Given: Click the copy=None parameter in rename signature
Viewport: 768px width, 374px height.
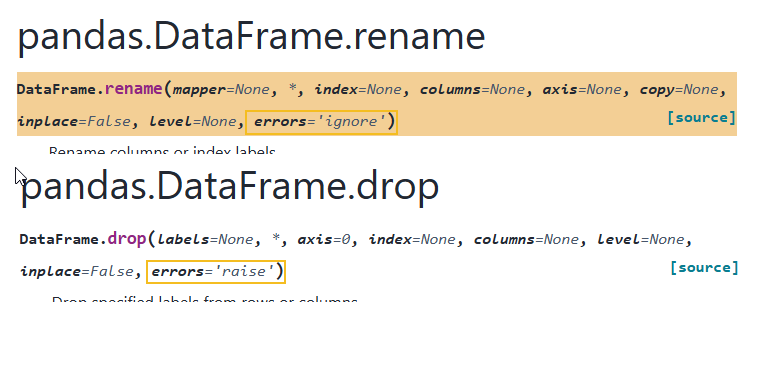Looking at the screenshot, I should click(679, 90).
